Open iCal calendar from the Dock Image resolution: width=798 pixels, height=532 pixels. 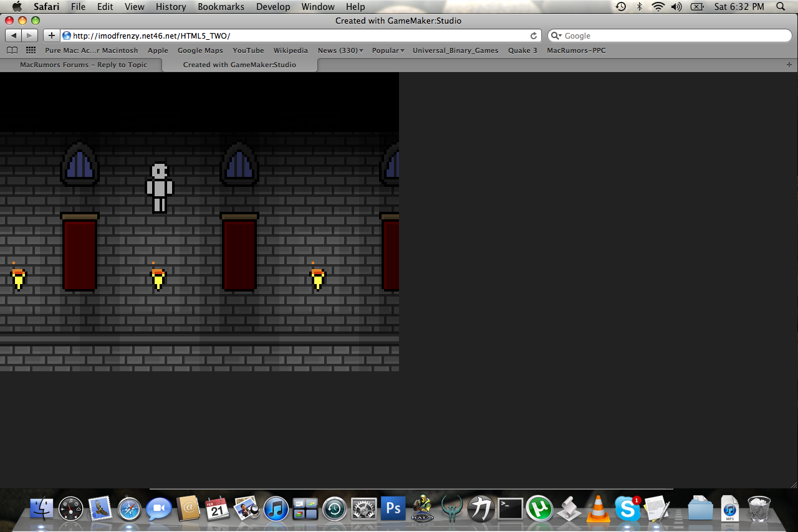tap(218, 509)
